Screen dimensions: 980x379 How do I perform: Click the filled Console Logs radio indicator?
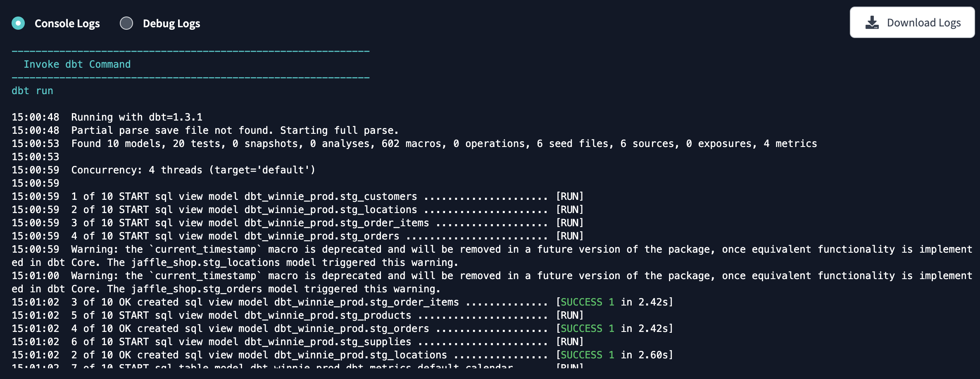click(18, 23)
